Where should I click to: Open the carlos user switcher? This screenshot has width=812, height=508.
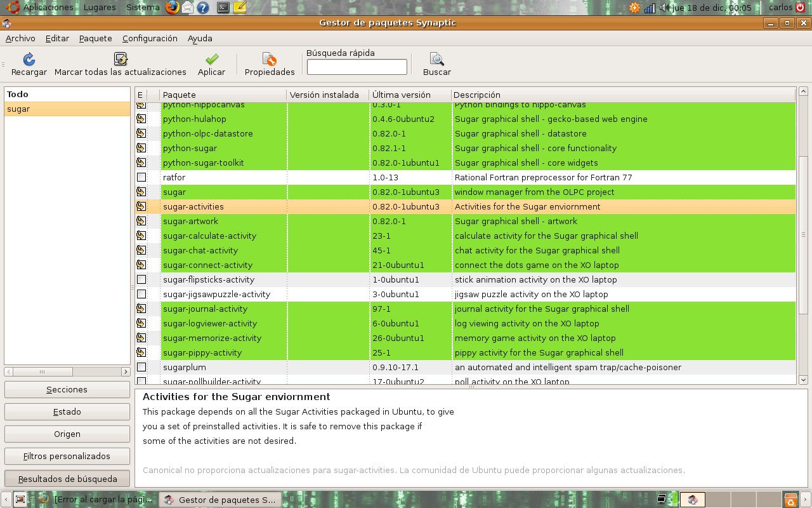click(x=780, y=8)
